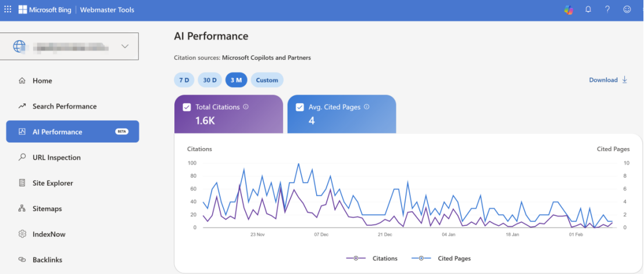Screen dimensions: 644x274
Task: Click the Microsoft Bing logo
Action: coord(45,10)
